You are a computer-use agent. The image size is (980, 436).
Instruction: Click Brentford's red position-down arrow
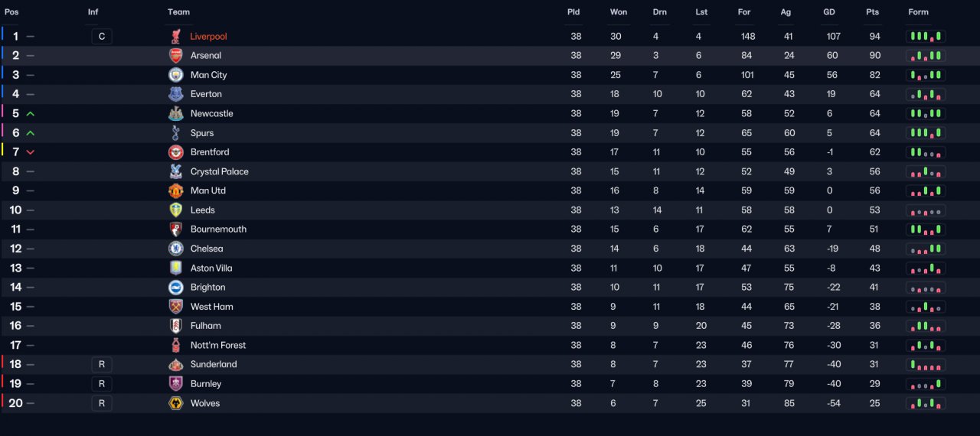tap(31, 152)
